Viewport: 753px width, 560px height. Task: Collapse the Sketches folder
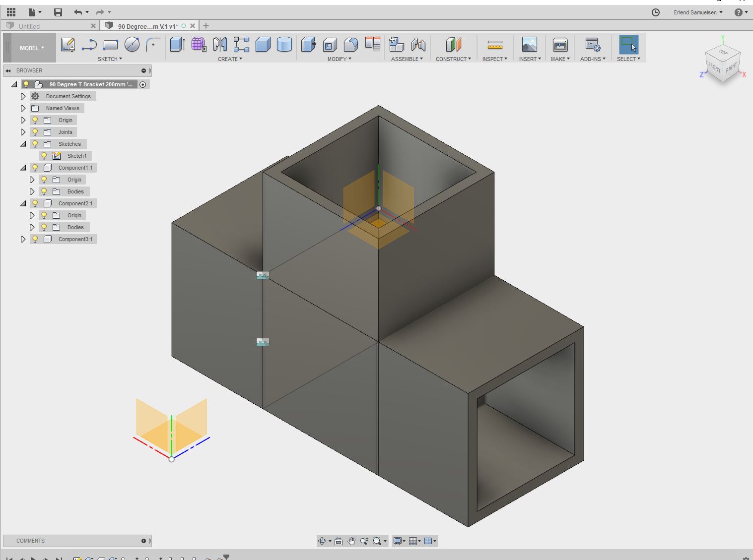tap(23, 144)
